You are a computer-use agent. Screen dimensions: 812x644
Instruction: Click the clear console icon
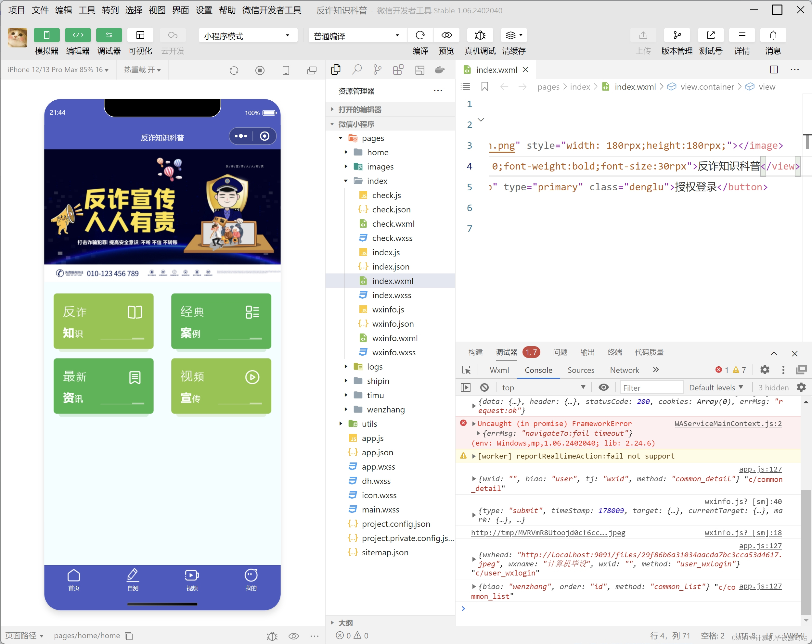click(x=484, y=387)
